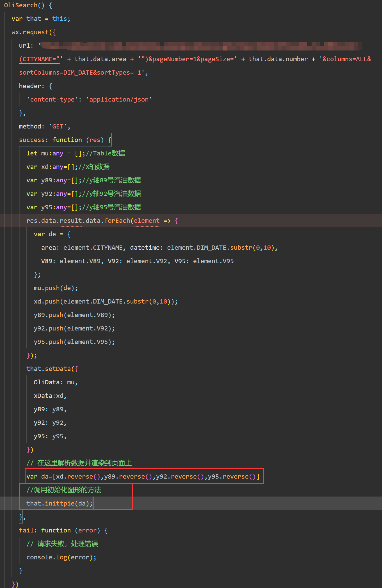The image size is (382, 588).
Task: Click 'y92.push(element.V92);' statement
Action: point(74,329)
